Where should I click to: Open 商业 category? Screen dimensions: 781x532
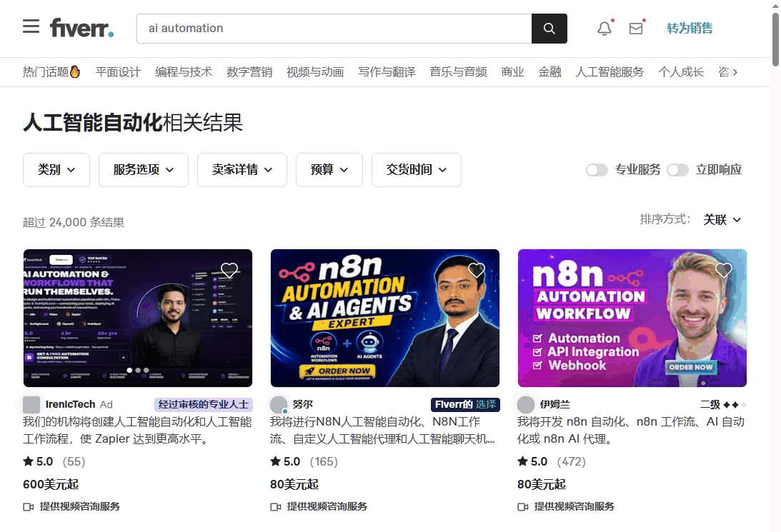(512, 72)
